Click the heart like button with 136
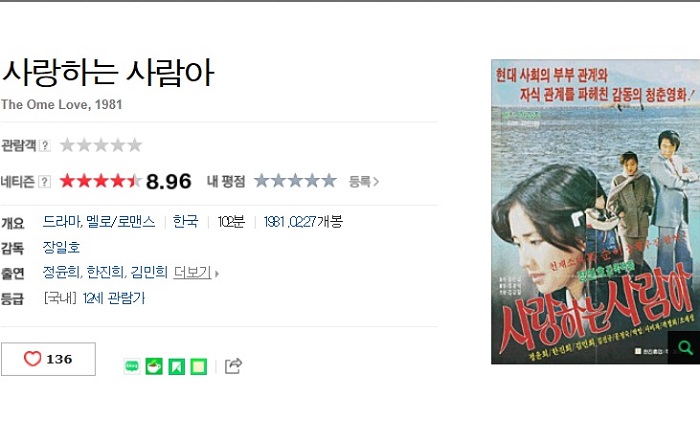The image size is (700, 440). 48,359
